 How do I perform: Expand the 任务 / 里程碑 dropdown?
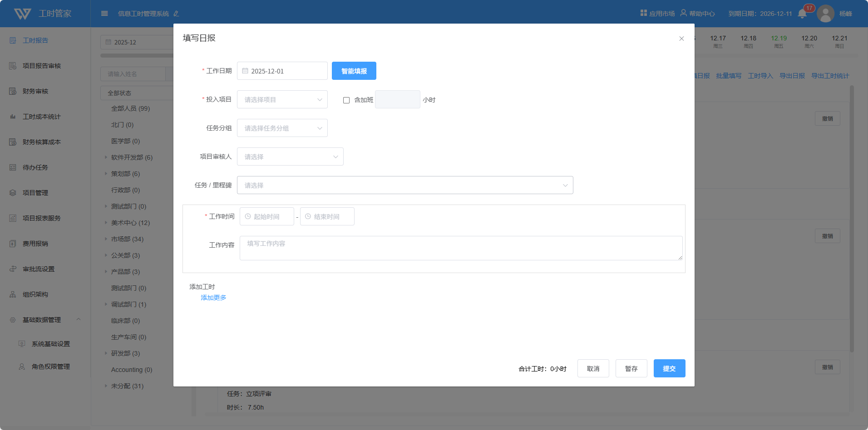(x=404, y=186)
